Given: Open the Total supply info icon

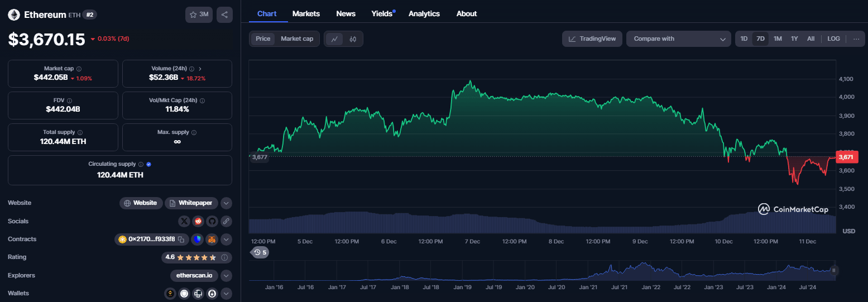Looking at the screenshot, I should (x=80, y=132).
